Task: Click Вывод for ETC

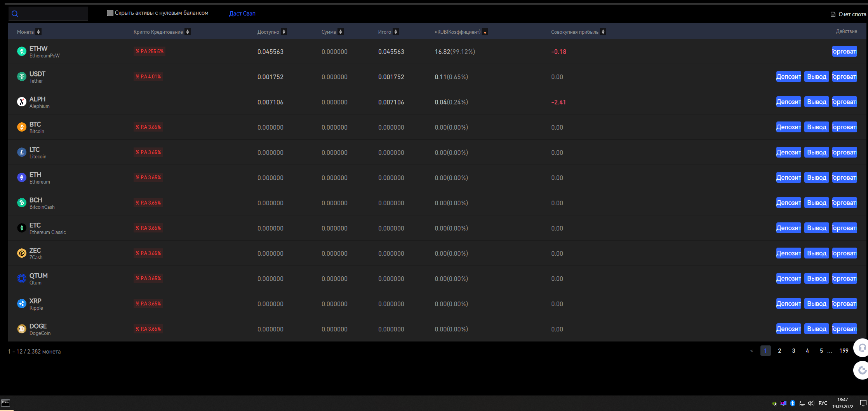Action: (816, 228)
